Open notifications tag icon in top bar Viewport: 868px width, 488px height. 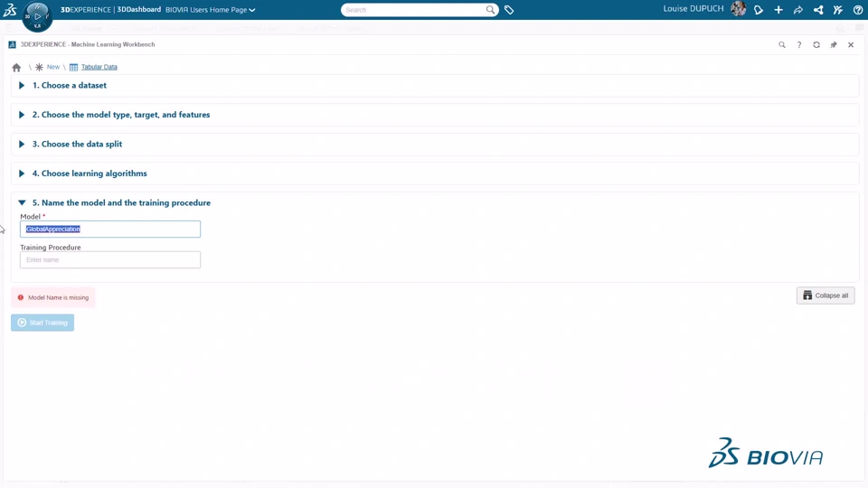(x=759, y=10)
